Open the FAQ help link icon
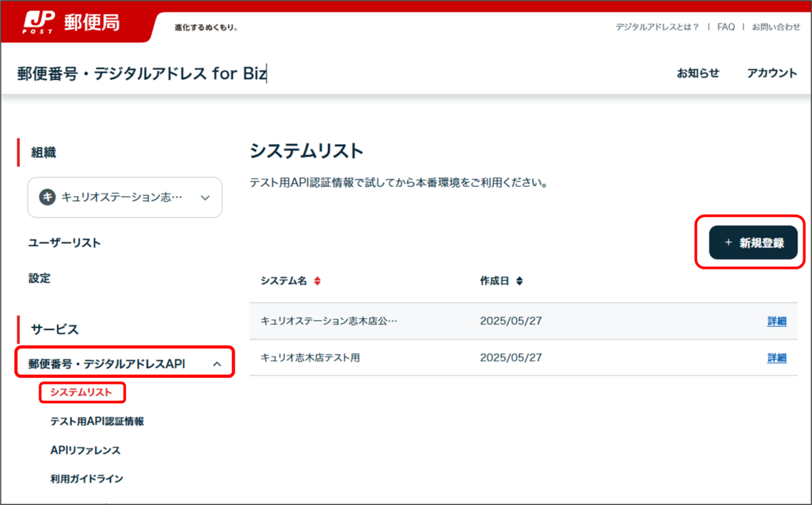This screenshot has height=505, width=812. click(x=725, y=26)
